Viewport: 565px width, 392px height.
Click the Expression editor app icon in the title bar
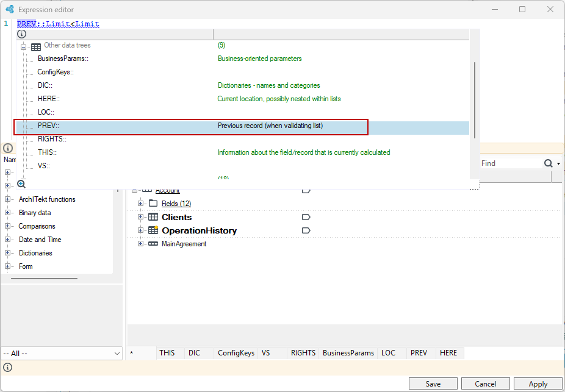(10, 9)
